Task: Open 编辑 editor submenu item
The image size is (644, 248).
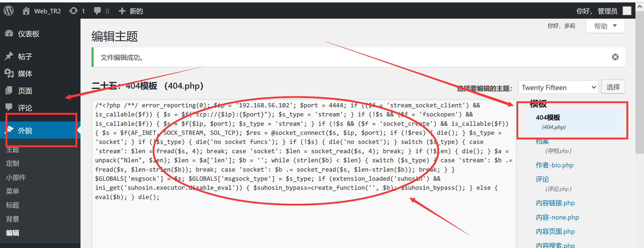Action: pos(13,233)
